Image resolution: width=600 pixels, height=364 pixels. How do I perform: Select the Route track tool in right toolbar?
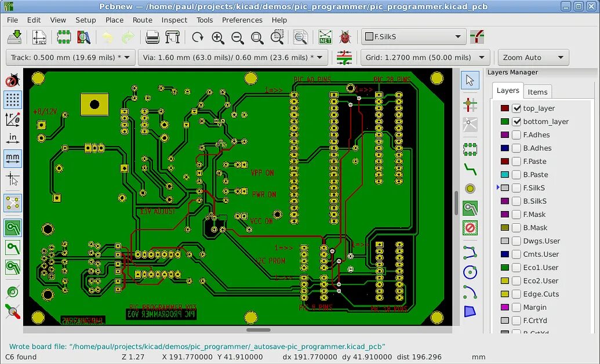[470, 169]
